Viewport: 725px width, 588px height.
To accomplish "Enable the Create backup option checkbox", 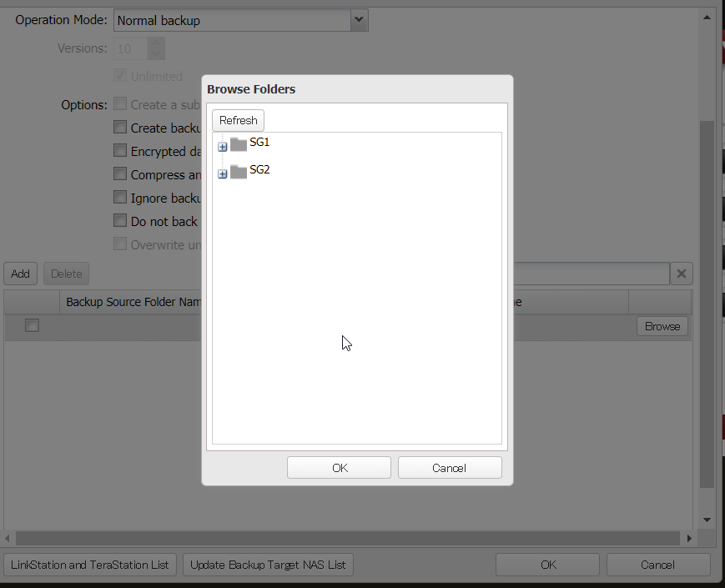I will coord(120,127).
